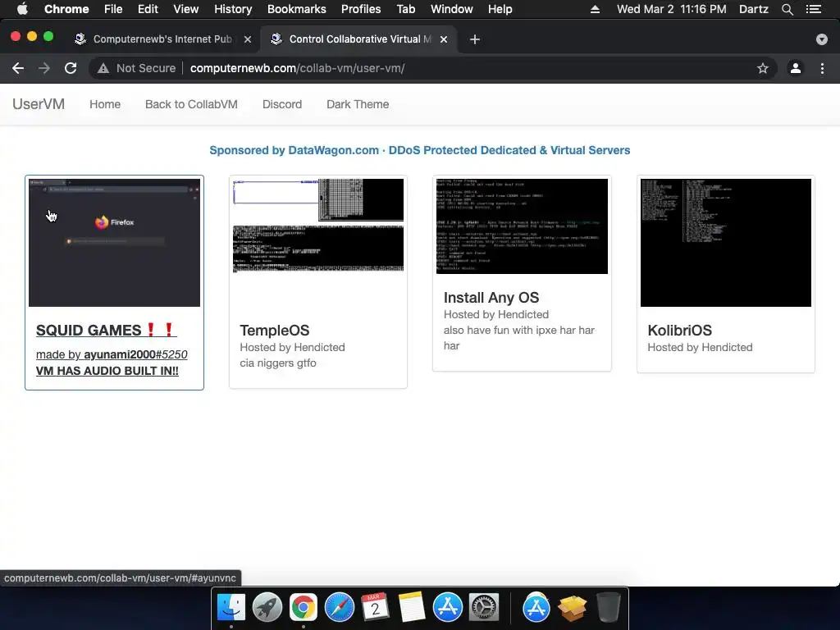Open the KolibriOS VM thumbnail
The image size is (840, 630).
[726, 243]
